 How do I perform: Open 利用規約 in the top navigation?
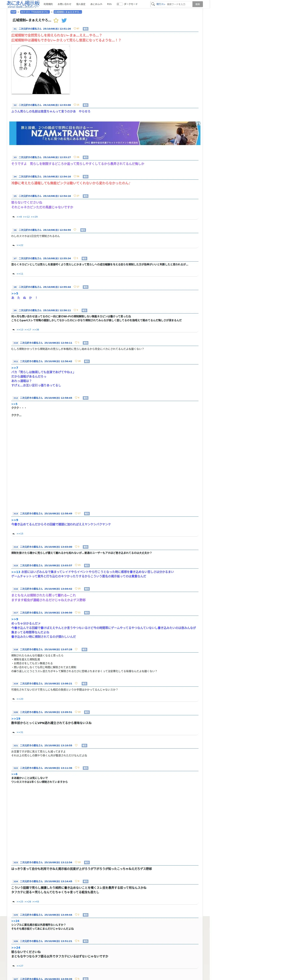coord(48,4)
